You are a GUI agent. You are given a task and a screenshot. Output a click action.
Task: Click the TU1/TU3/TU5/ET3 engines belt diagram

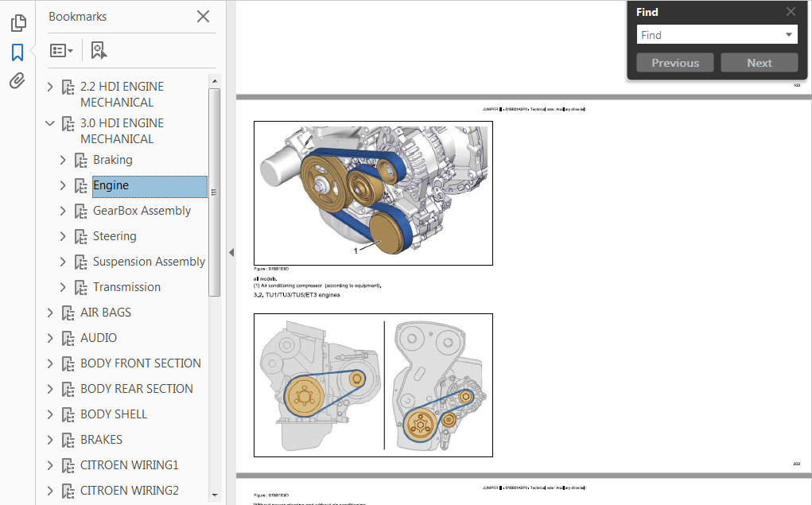(x=373, y=385)
